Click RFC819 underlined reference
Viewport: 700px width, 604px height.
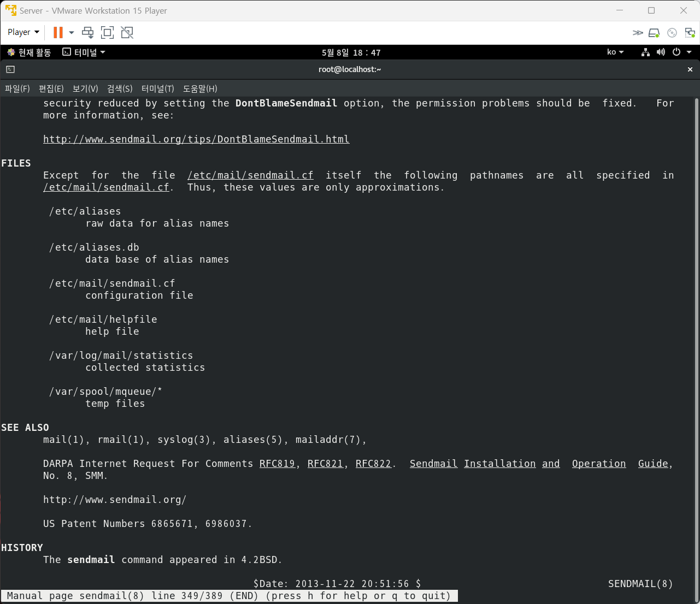coord(277,464)
